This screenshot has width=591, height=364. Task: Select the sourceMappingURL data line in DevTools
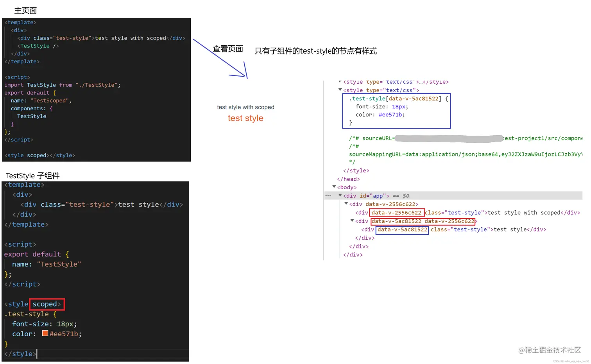click(466, 154)
